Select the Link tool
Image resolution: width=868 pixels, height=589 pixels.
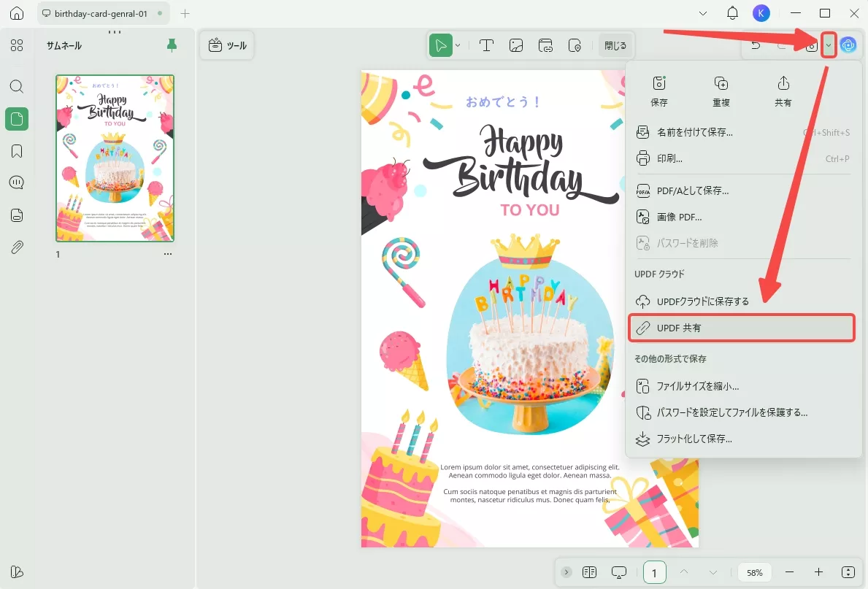545,45
